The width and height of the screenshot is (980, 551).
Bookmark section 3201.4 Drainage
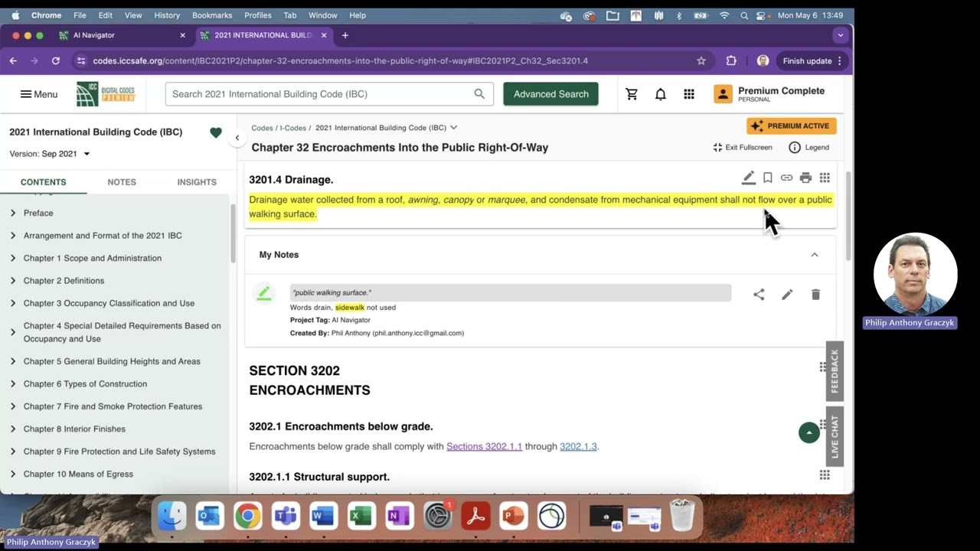click(767, 178)
